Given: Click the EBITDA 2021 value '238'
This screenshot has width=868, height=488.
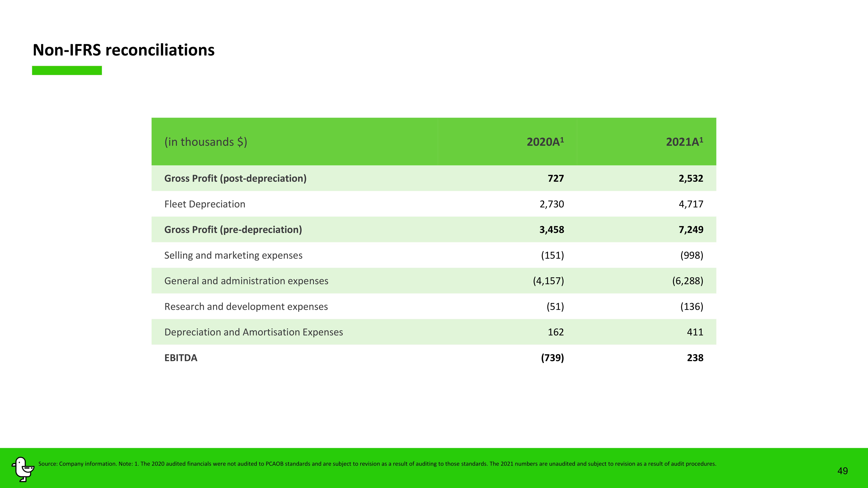Looking at the screenshot, I should click(x=695, y=358).
